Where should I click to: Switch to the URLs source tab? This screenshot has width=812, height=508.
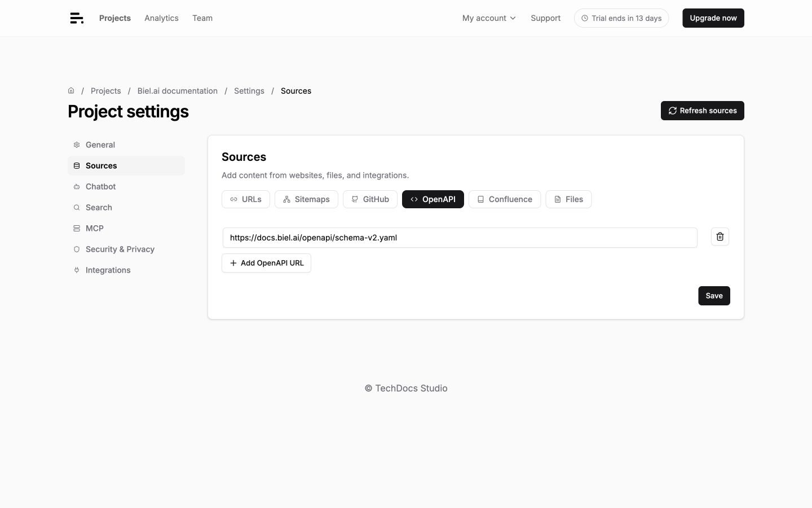[x=246, y=199]
